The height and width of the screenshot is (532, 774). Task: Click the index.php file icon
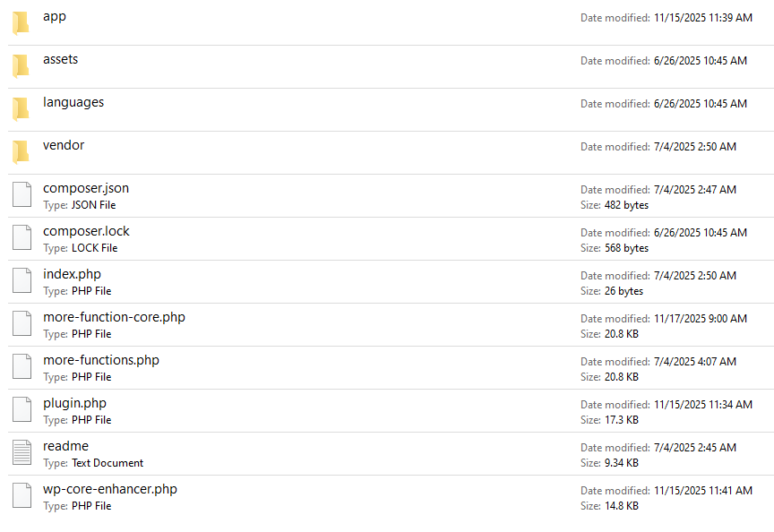pos(21,281)
